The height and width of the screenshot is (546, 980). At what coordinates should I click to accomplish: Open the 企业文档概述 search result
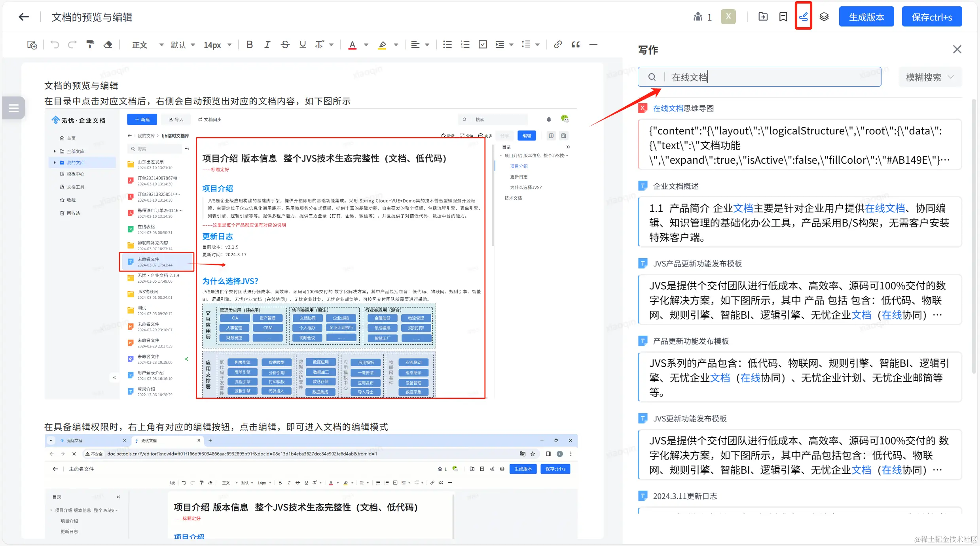click(x=676, y=186)
